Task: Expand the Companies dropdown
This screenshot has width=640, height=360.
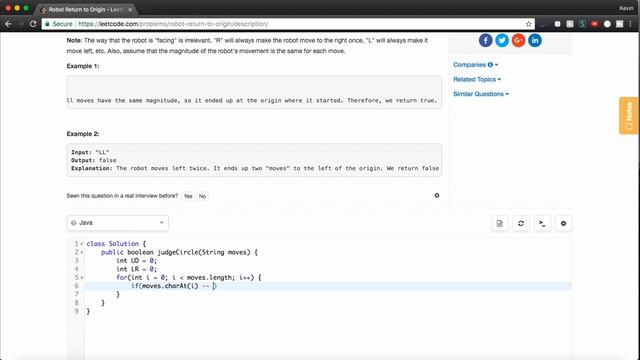Action: tap(476, 64)
